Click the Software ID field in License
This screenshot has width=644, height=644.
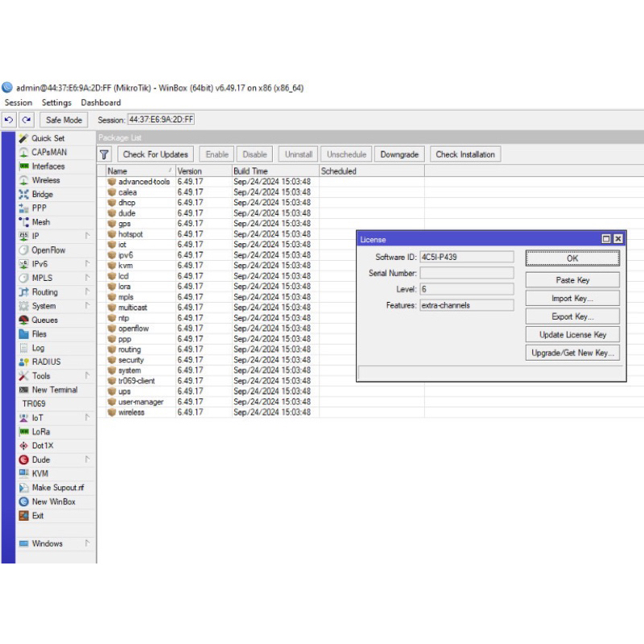coord(465,258)
